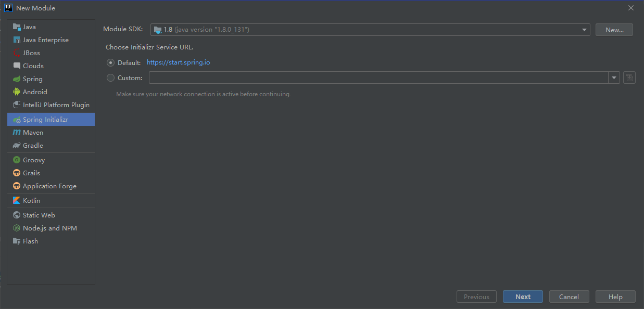Click the New... SDK button

coord(614,30)
